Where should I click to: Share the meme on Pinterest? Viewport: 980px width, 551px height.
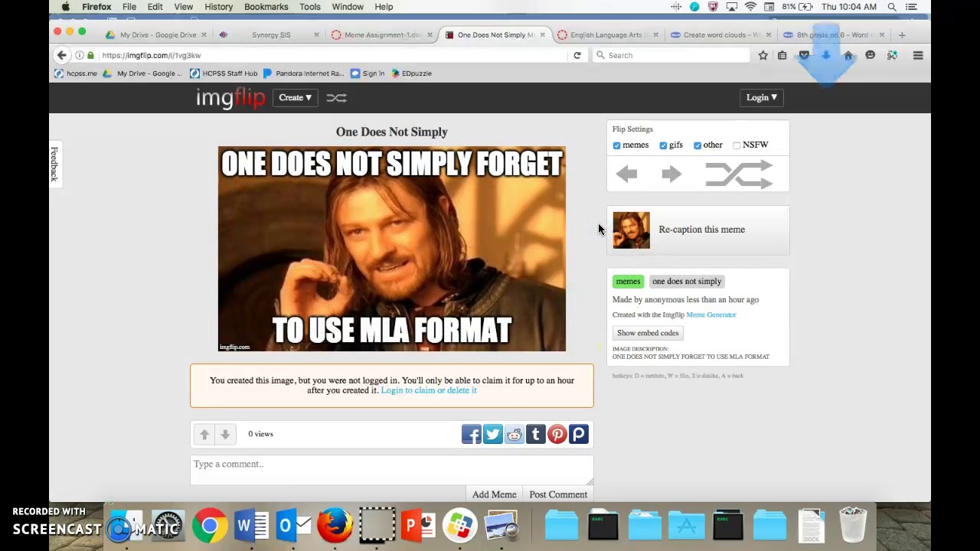557,435
